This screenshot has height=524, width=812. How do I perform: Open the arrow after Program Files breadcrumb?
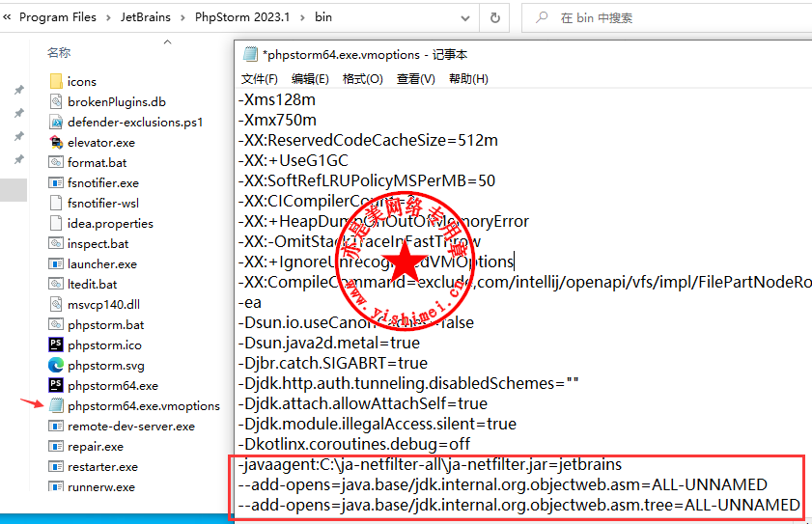point(108,17)
